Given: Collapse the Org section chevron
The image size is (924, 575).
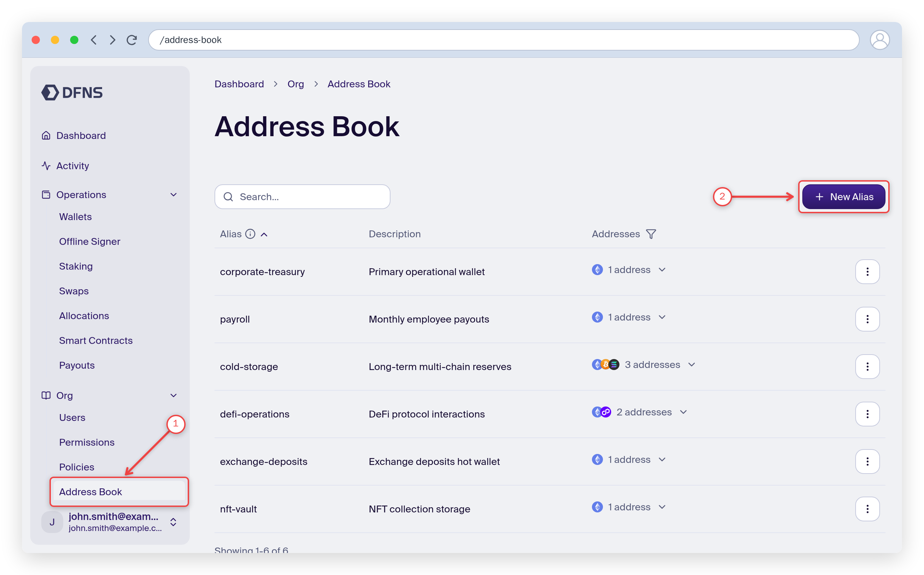Looking at the screenshot, I should [x=174, y=395].
